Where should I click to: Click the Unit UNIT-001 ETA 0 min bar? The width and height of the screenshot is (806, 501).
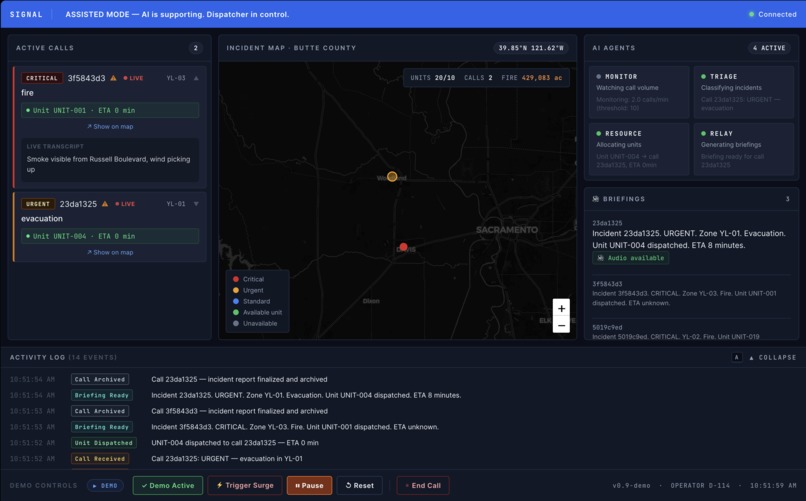point(110,110)
